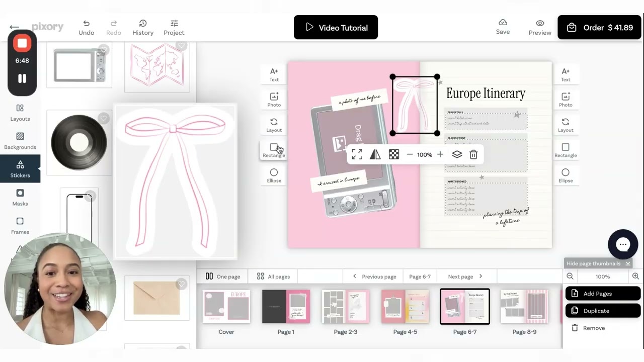
Task: Zoom in the page canvas
Action: pyautogui.click(x=635, y=276)
